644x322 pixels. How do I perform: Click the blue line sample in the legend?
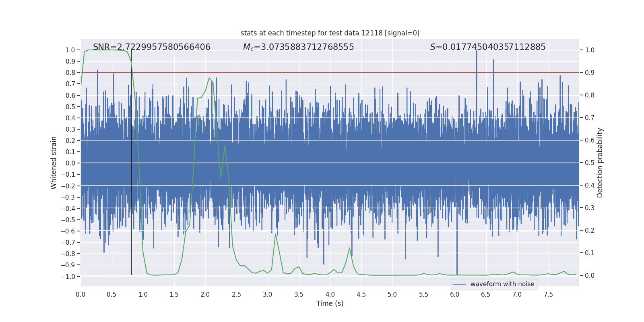pos(459,284)
